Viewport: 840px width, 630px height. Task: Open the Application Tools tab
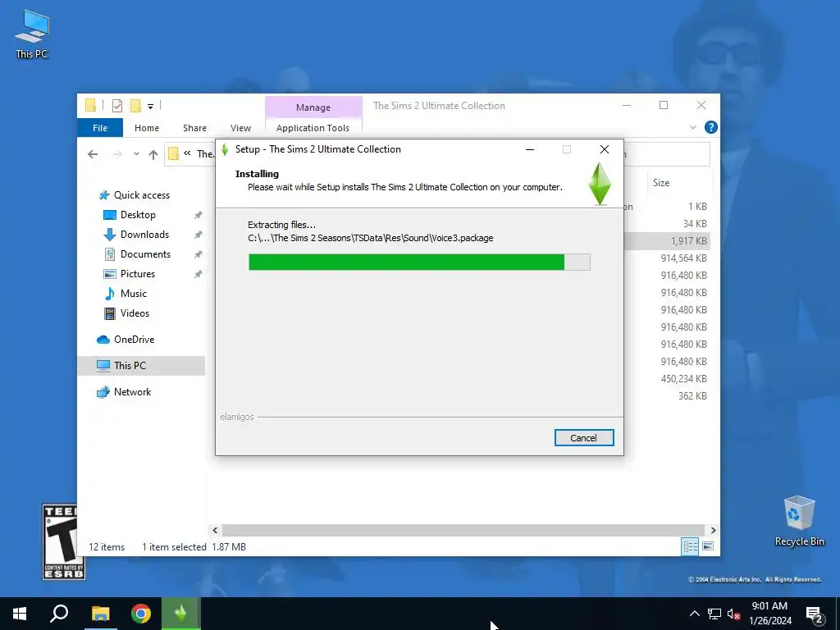point(313,127)
